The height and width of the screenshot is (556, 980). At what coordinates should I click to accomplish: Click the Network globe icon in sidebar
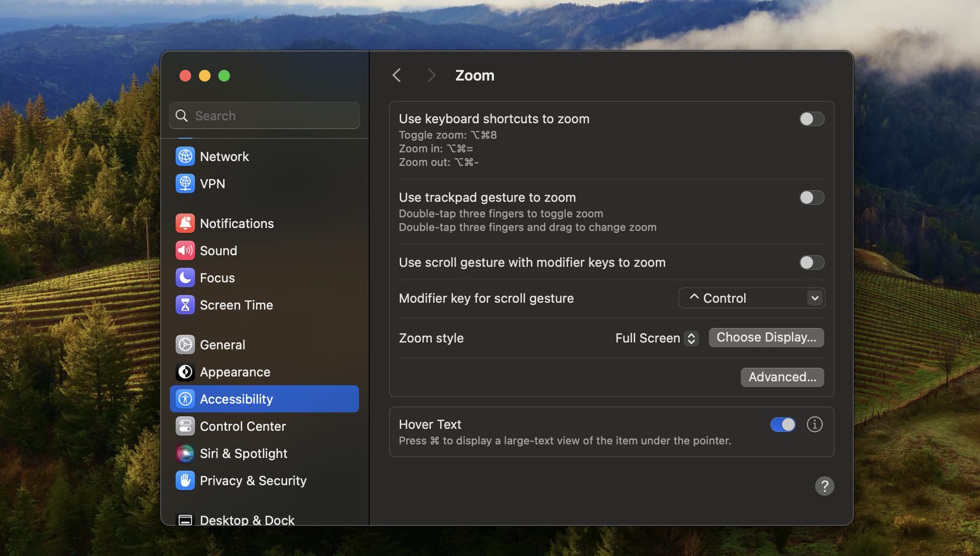coord(185,156)
